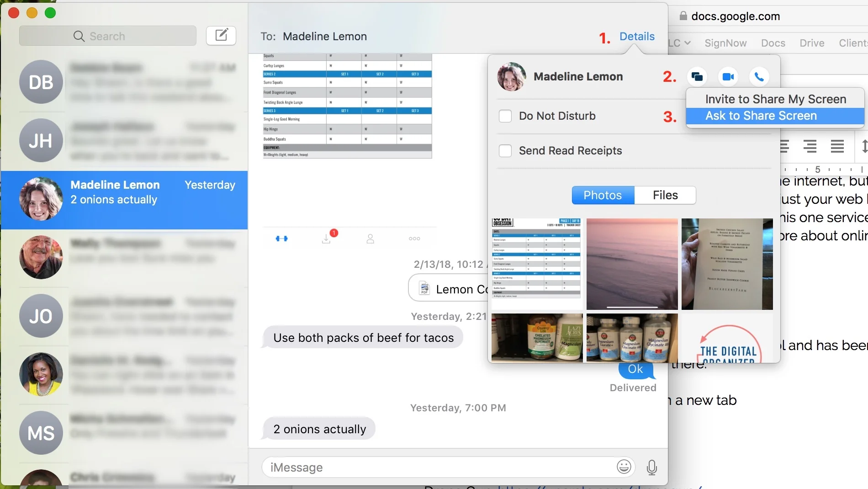This screenshot has height=489, width=868.
Task: Click the three dots more icon
Action: (414, 239)
